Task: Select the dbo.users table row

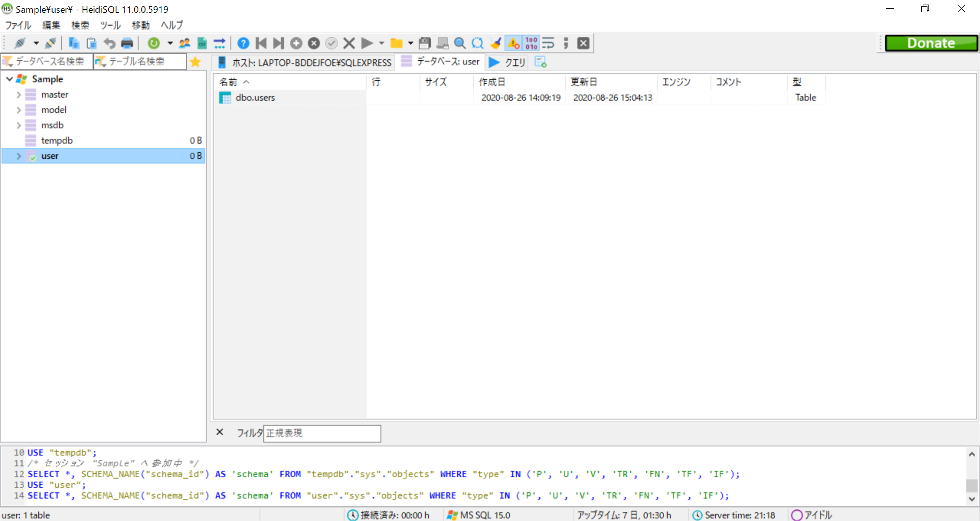Action: 520,98
